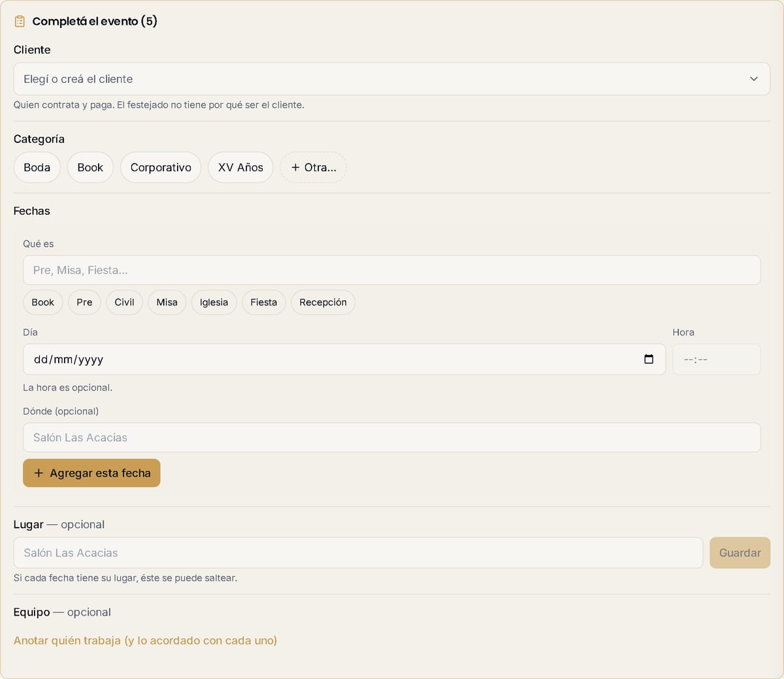Click the Categoría section label

(x=39, y=139)
